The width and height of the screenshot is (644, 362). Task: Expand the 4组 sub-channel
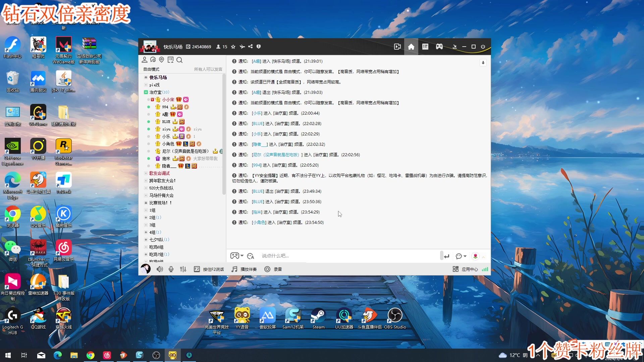click(x=146, y=232)
